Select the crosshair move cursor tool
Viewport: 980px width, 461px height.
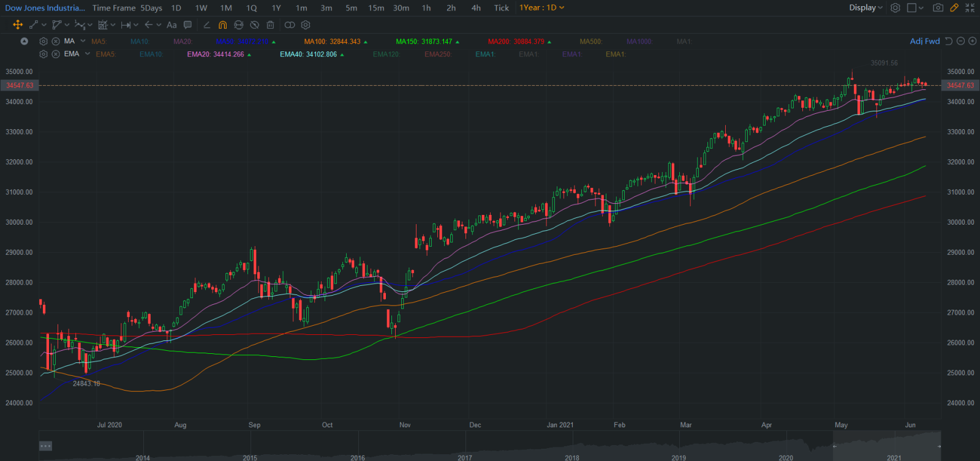coord(18,25)
